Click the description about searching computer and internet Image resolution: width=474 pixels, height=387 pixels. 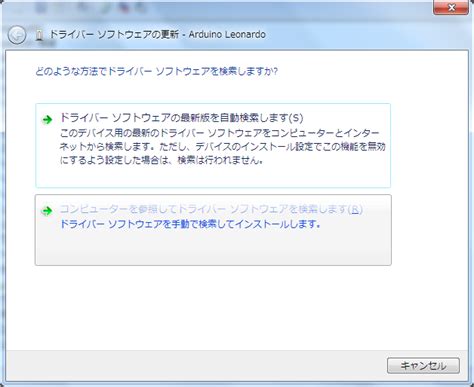pos(223,147)
